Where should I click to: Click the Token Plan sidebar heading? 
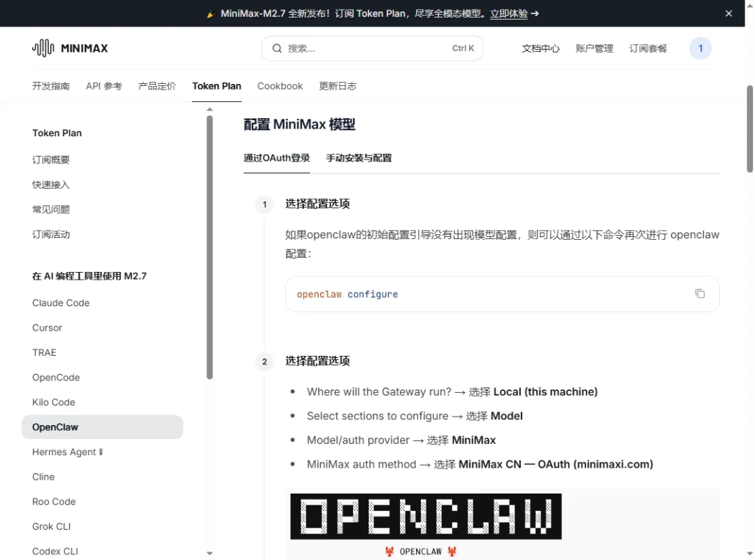coord(57,134)
